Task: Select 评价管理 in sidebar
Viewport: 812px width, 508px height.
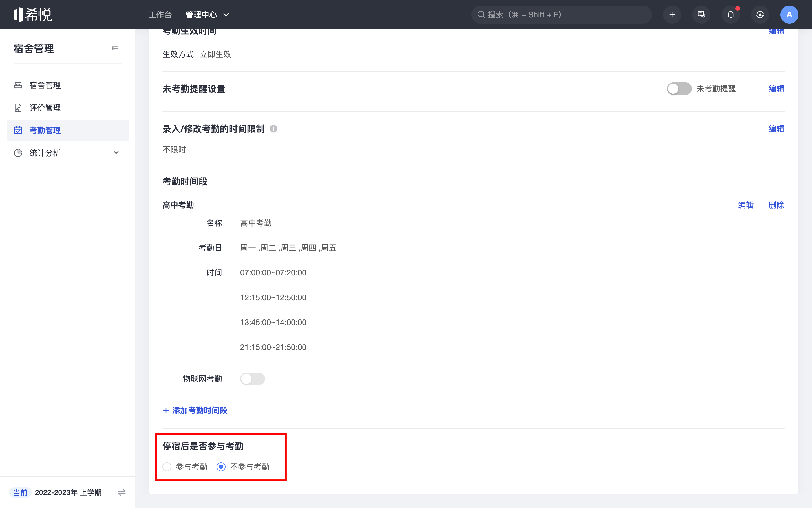Action: pyautogui.click(x=68, y=108)
